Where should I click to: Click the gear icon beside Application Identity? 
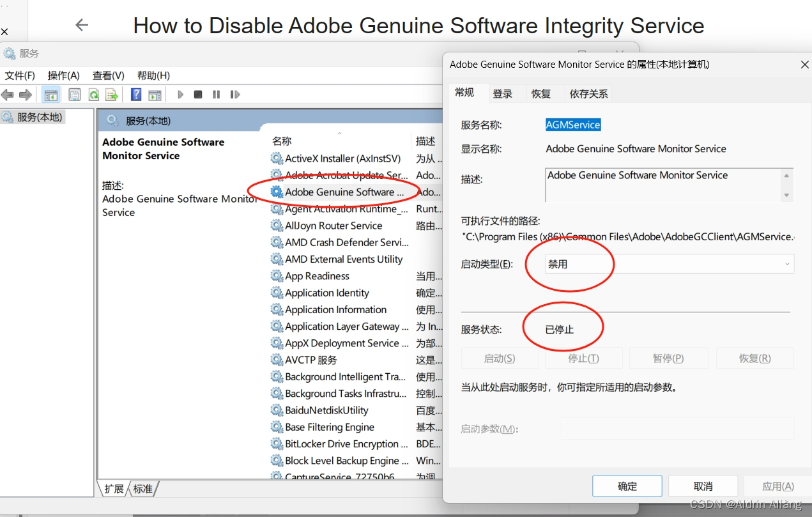277,293
